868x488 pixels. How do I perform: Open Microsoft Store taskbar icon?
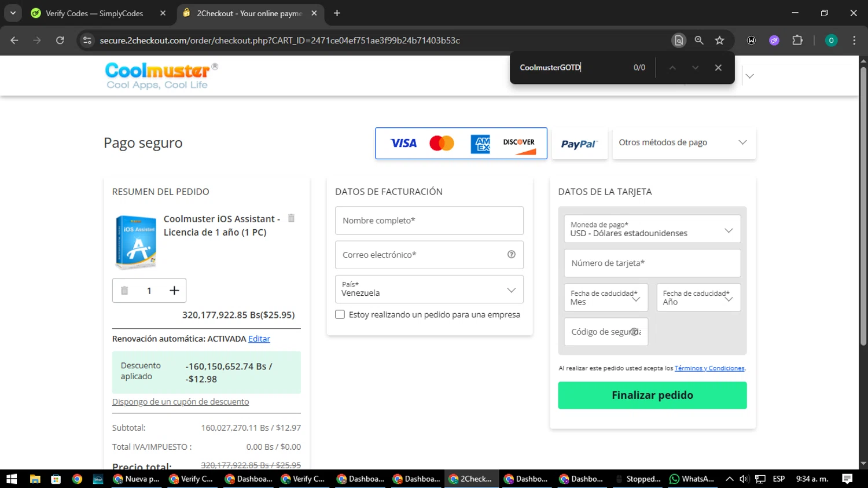(56, 479)
